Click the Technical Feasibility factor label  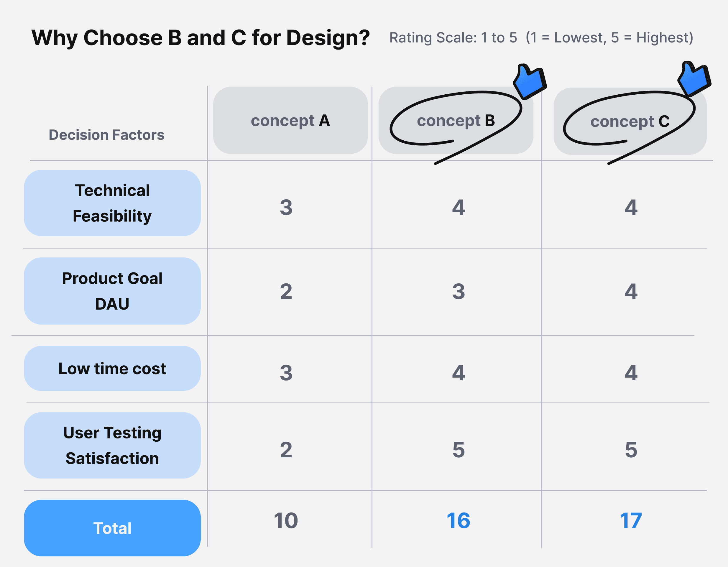point(112,203)
